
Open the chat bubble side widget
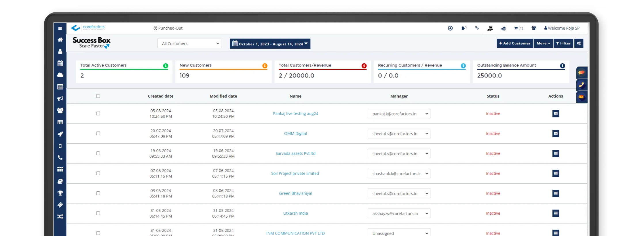[x=582, y=73]
